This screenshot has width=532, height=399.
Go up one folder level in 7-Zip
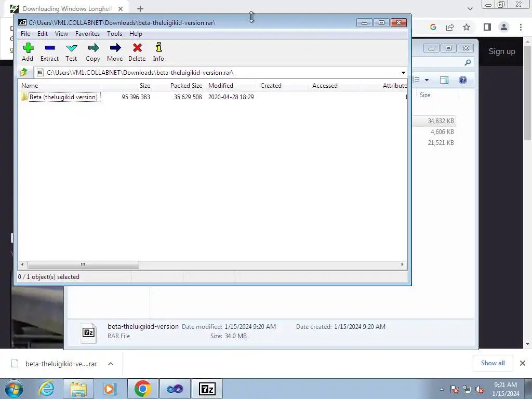click(24, 72)
